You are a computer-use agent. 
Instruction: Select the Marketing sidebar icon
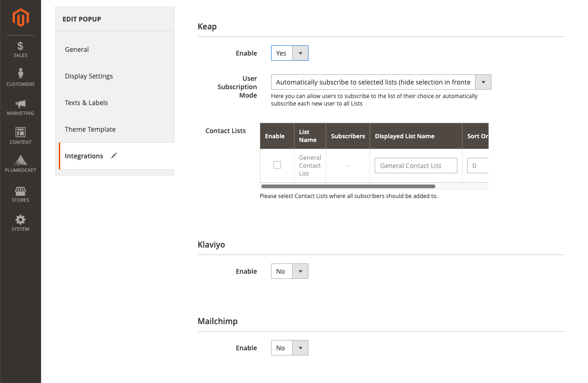tap(20, 106)
